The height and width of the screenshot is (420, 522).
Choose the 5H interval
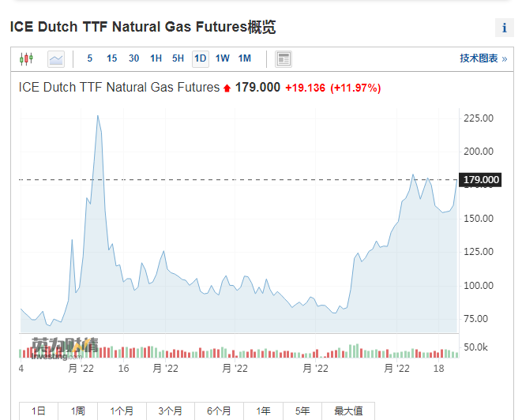178,58
